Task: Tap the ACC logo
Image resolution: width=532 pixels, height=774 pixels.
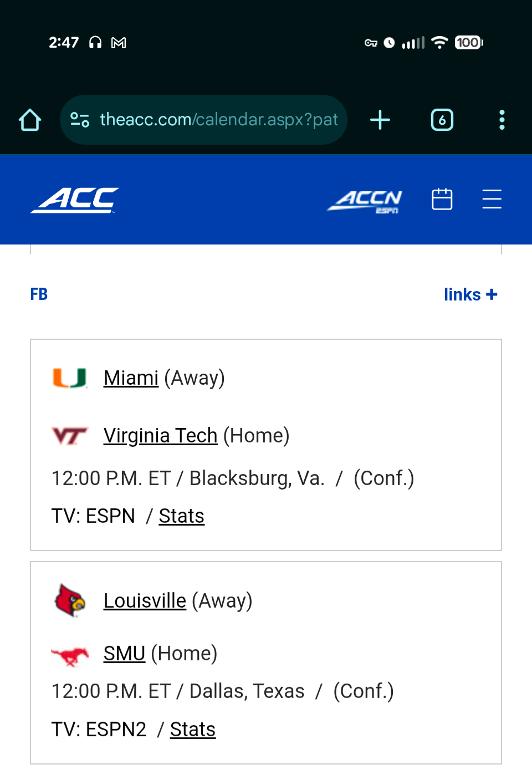Action: (x=75, y=200)
